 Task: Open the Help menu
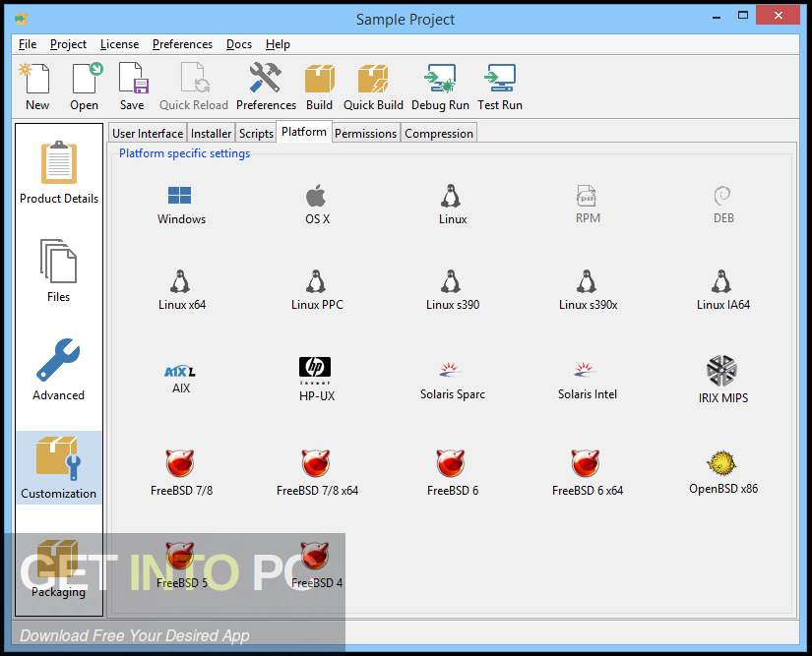(x=278, y=44)
